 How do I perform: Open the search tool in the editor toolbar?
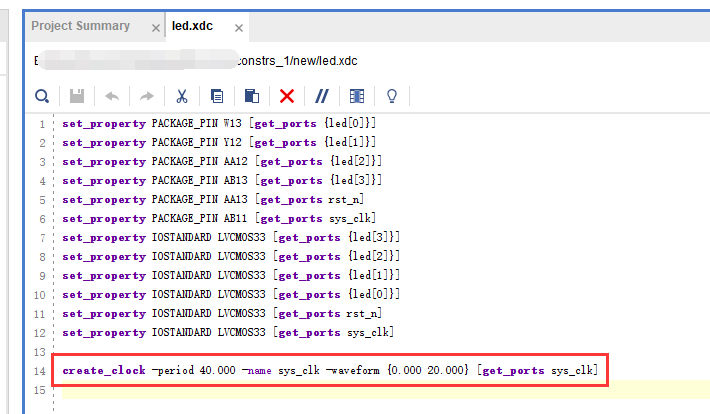pyautogui.click(x=42, y=96)
